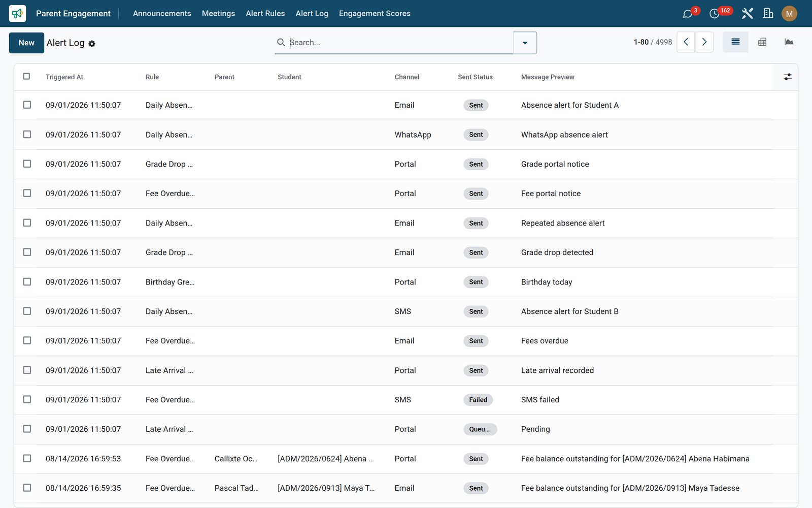The image size is (812, 508).
Task: Open the activities clock icon
Action: coord(715,14)
